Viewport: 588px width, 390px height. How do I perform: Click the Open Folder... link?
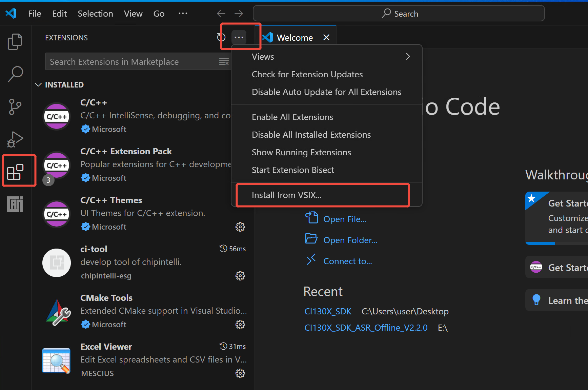coord(350,240)
